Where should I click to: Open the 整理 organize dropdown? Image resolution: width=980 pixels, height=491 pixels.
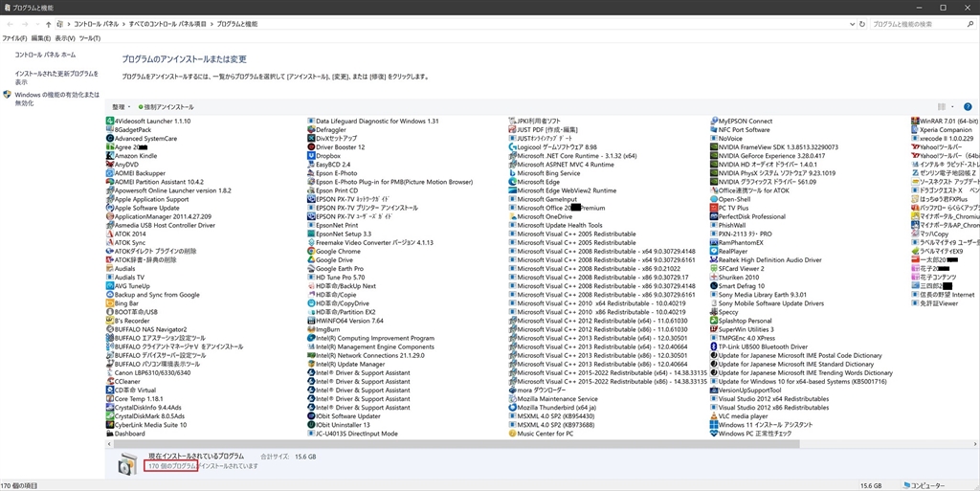point(122,107)
